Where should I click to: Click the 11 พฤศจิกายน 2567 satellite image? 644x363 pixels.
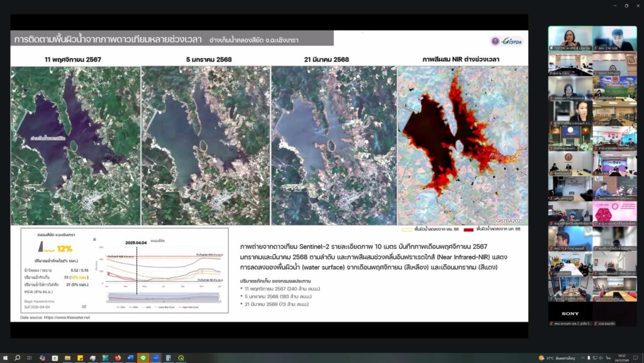click(x=75, y=145)
